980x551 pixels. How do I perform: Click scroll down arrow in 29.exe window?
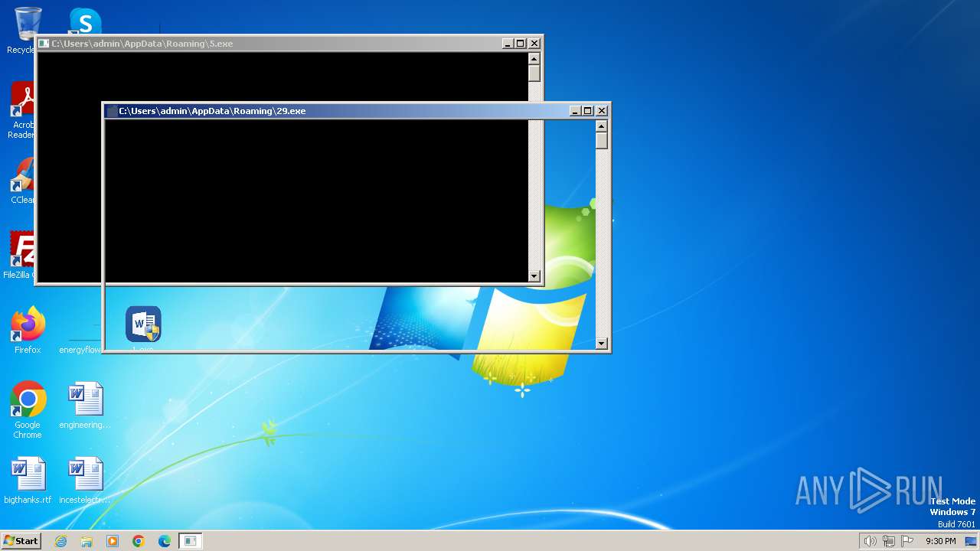coord(602,344)
